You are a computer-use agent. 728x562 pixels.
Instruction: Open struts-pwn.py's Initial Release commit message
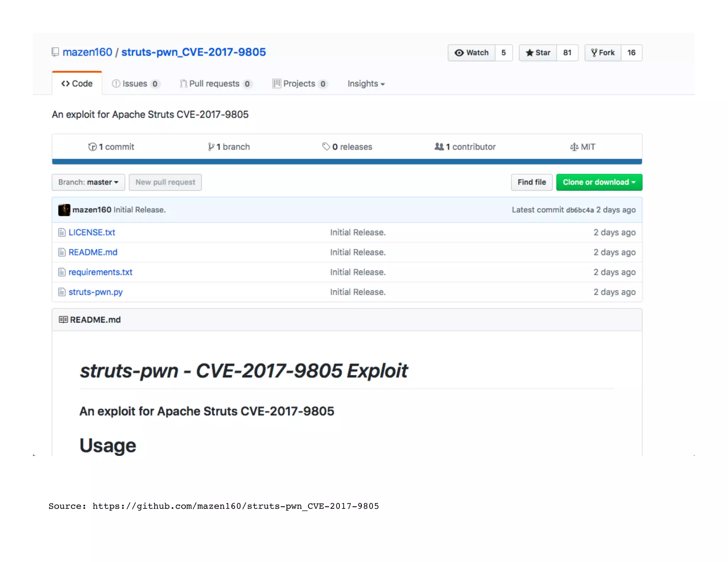tap(358, 292)
